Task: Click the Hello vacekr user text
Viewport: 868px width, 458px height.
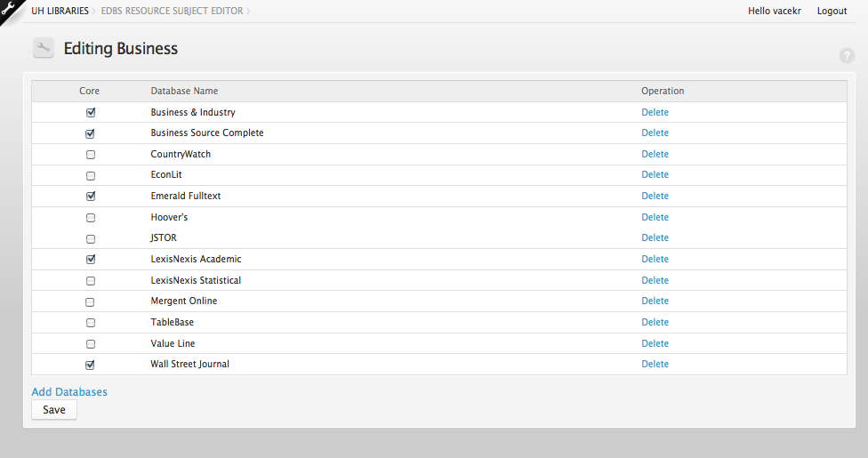Action: point(775,11)
